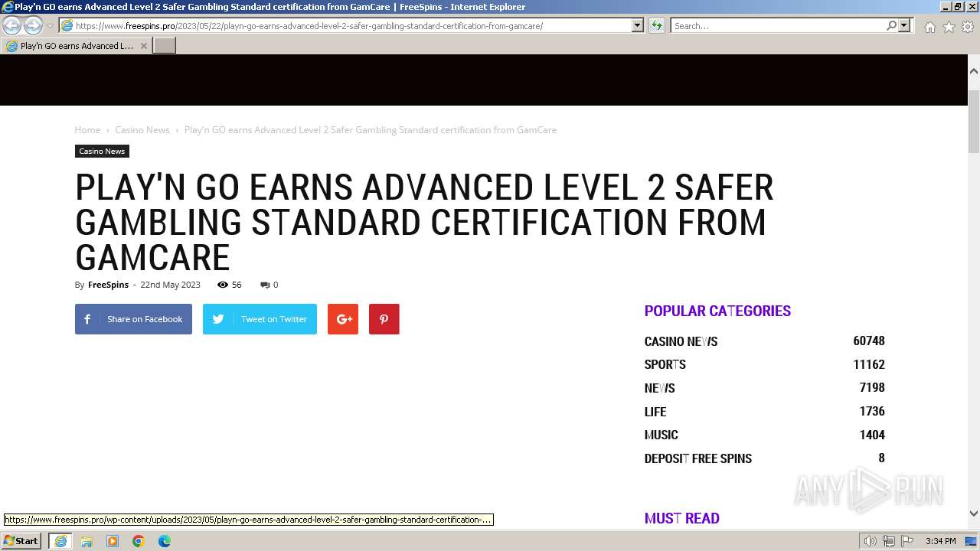Click the last breadcrumb article title
The width and height of the screenshot is (980, 551).
tap(371, 130)
